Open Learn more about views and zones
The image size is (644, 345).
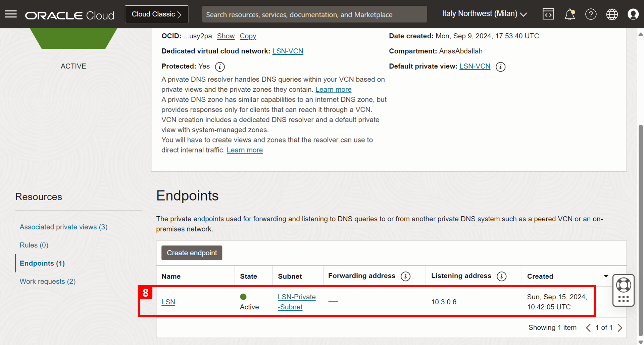tap(245, 150)
